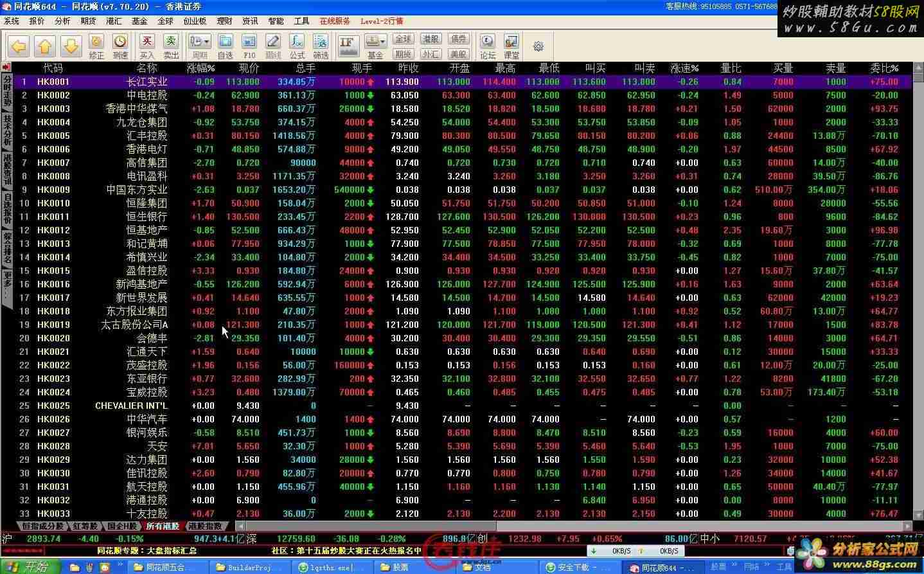Screen dimensions: 924x574
Task: Select the 香港中华煤气 row
Action: (x=462, y=109)
